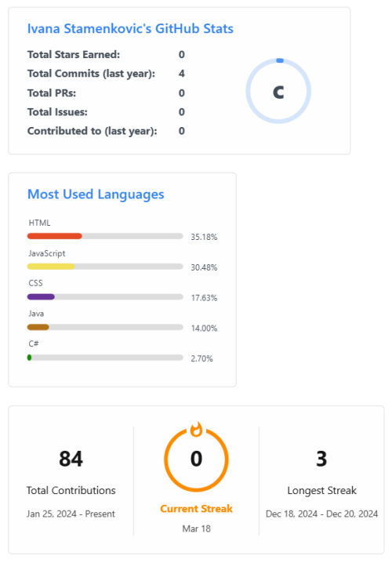This screenshot has width=392, height=563.
Task: Open the Most Used Languages heading
Action: click(x=96, y=194)
